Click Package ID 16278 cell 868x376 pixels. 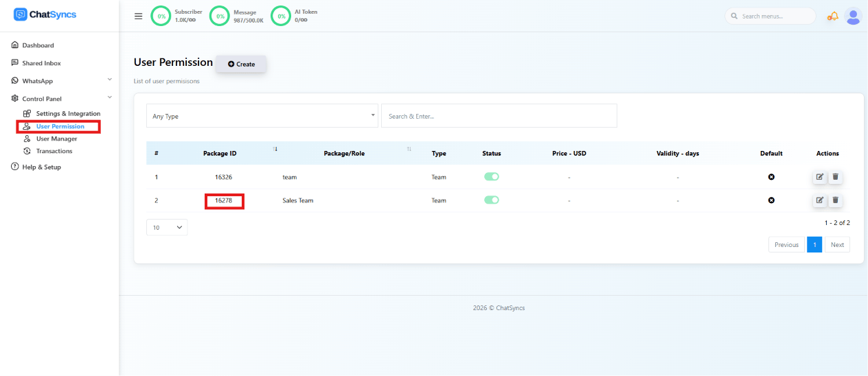click(x=223, y=200)
